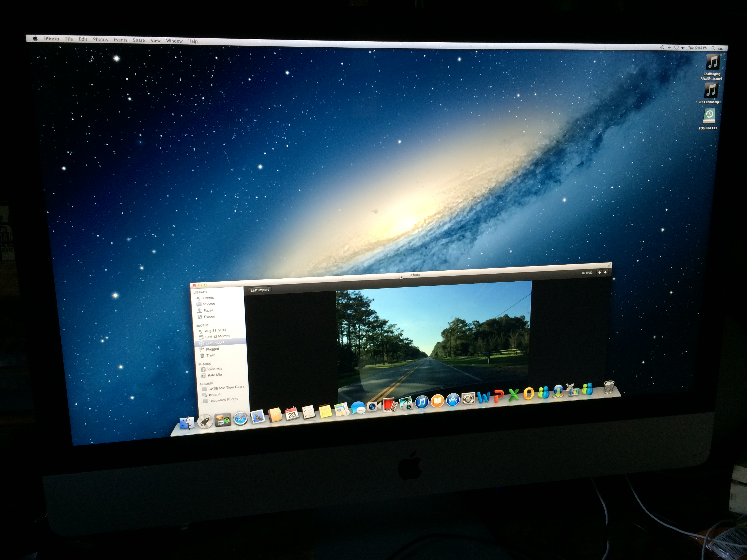Go to next photo arrow

[x=605, y=272]
